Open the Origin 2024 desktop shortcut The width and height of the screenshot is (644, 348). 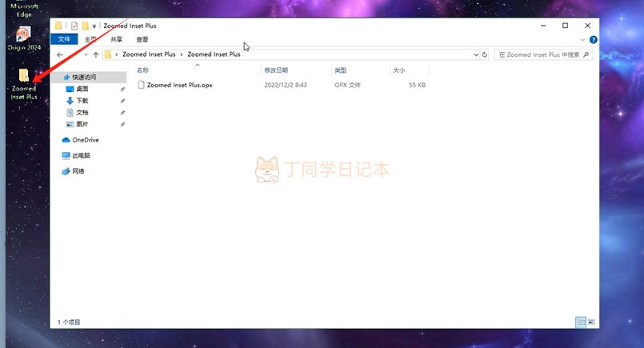[x=23, y=35]
